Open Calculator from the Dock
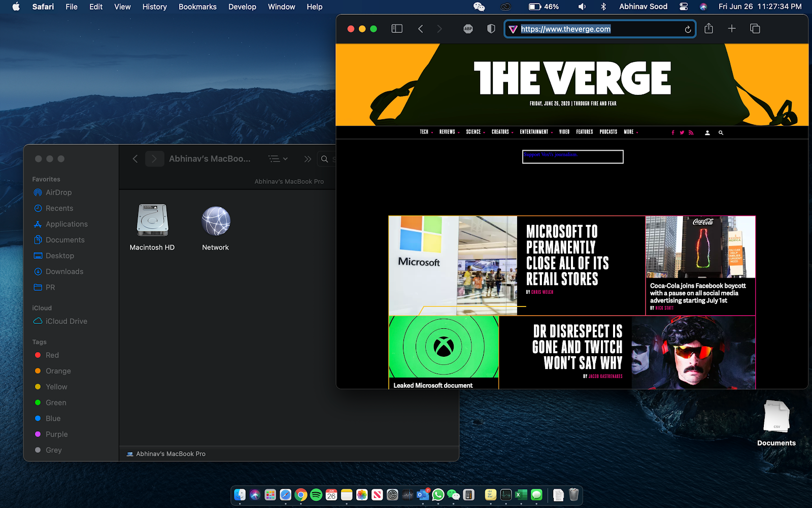Image resolution: width=812 pixels, height=508 pixels. 468,495
